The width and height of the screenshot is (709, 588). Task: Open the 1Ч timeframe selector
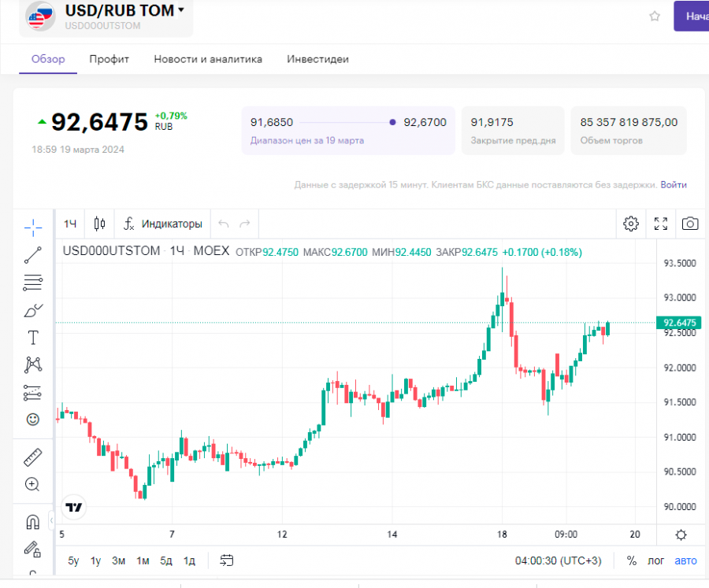[70, 224]
